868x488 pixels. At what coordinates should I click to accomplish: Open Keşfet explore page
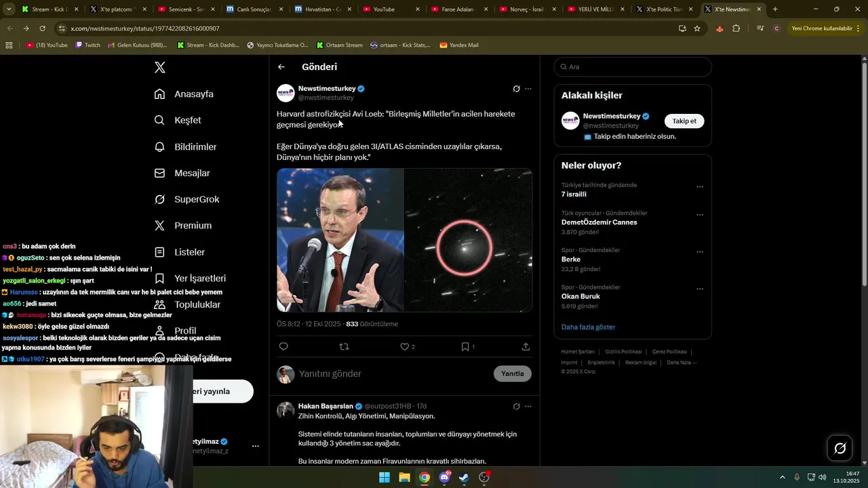point(178,120)
